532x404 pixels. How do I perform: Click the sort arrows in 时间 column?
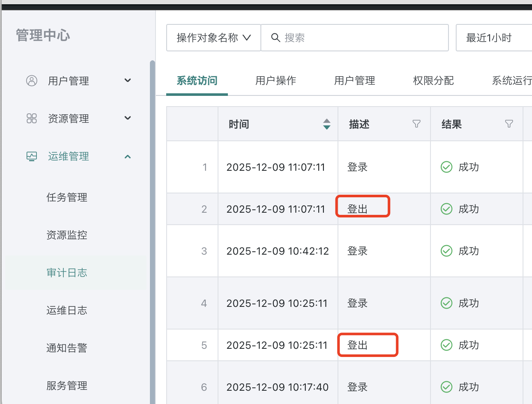[x=327, y=124]
